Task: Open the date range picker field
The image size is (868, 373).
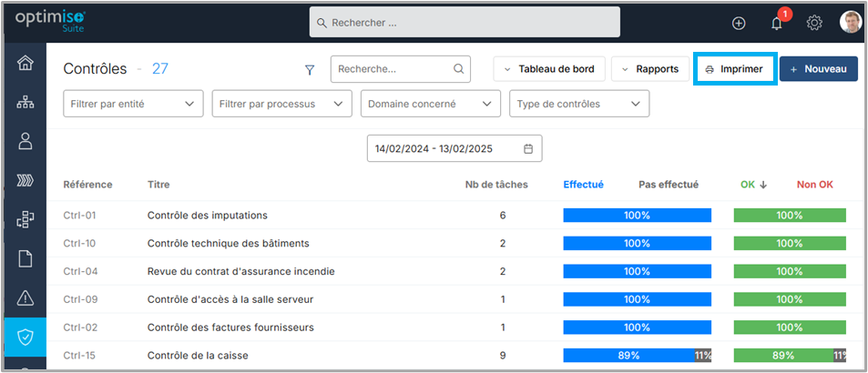Action: 454,148
